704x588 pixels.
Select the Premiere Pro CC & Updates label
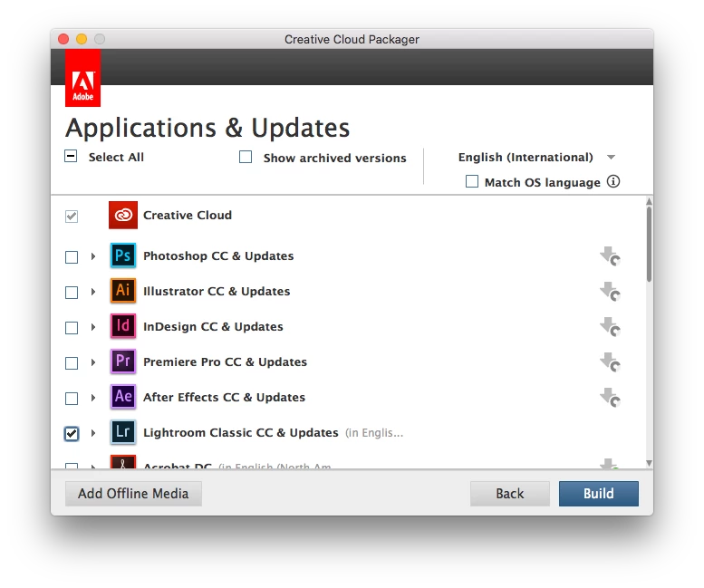(225, 361)
